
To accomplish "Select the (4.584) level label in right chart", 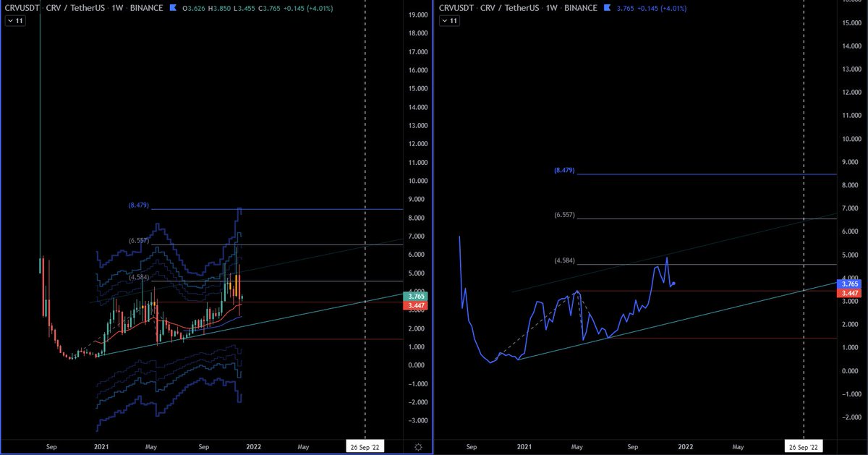I will click(x=564, y=260).
